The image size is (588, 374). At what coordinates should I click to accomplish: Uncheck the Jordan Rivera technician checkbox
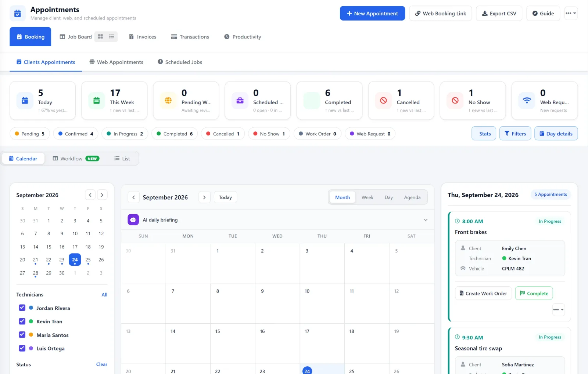(22, 308)
